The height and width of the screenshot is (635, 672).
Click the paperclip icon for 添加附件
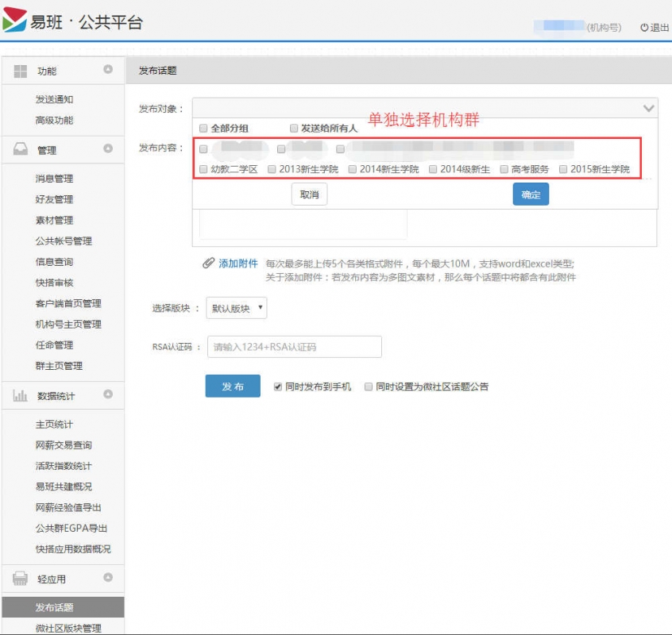tap(208, 264)
